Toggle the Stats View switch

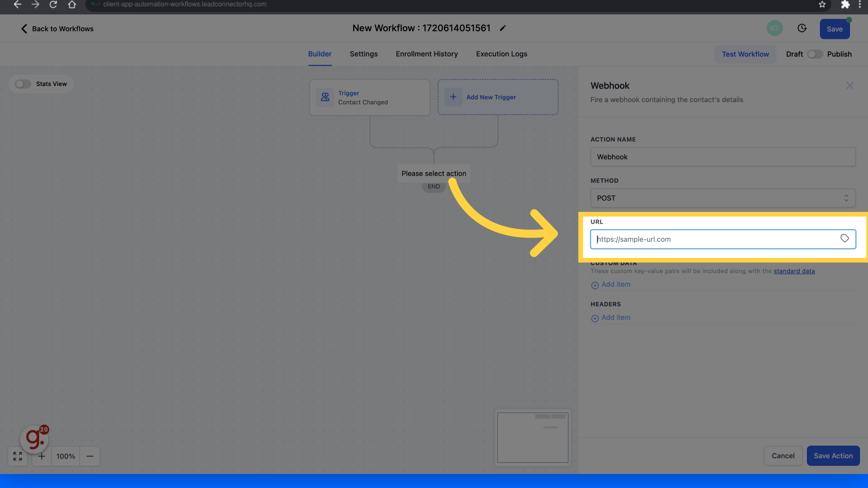(x=23, y=84)
